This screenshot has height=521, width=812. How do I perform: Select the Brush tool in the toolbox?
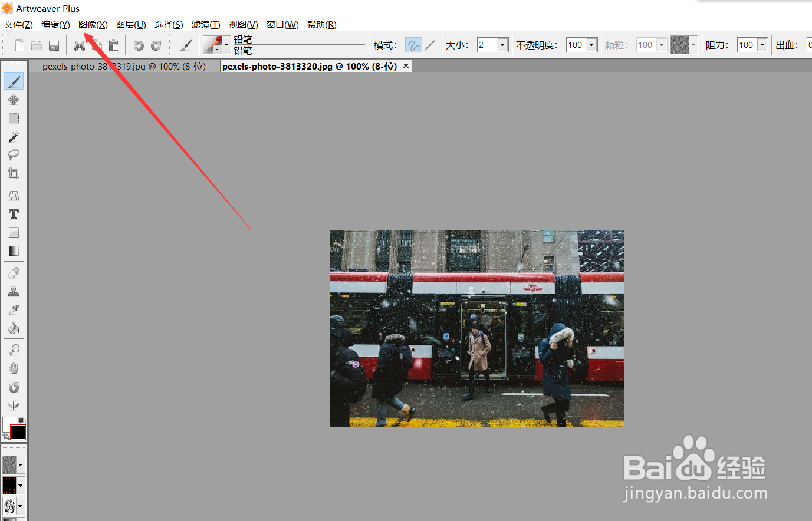coord(14,81)
